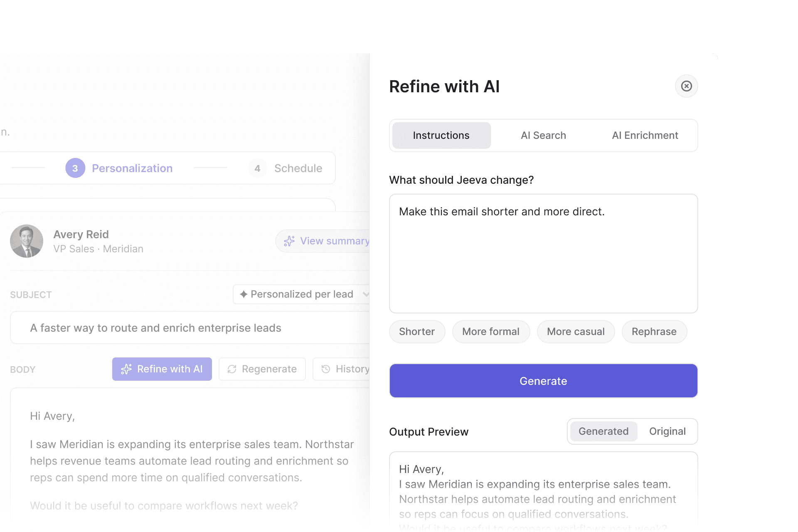Click the SUBJECT label
Image resolution: width=798 pixels, height=532 pixels.
click(x=31, y=295)
